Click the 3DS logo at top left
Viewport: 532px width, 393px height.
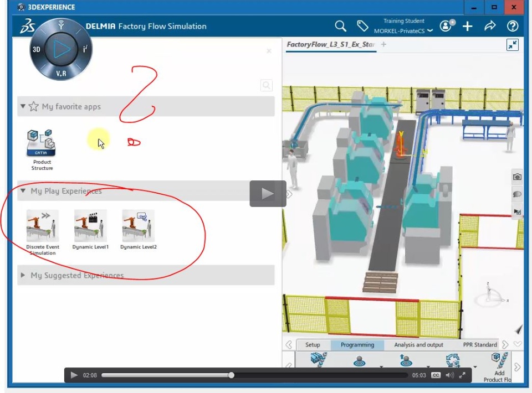pyautogui.click(x=28, y=25)
